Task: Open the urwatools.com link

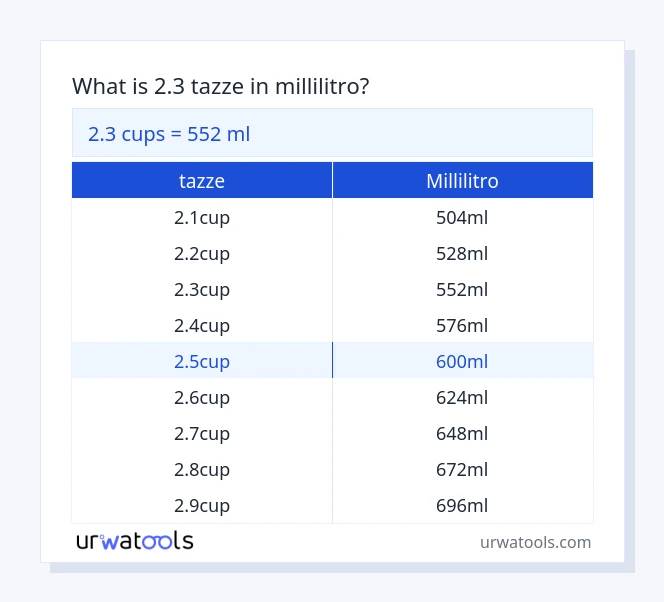Action: coord(535,542)
